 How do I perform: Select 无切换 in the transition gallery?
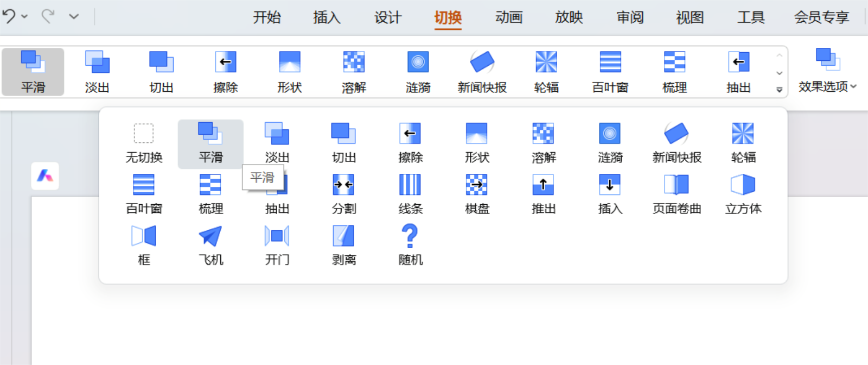pos(144,143)
